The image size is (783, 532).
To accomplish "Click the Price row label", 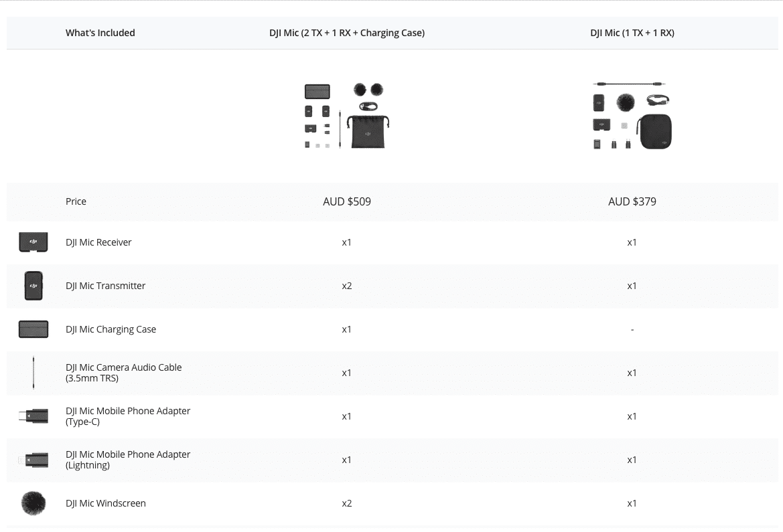I will click(76, 201).
